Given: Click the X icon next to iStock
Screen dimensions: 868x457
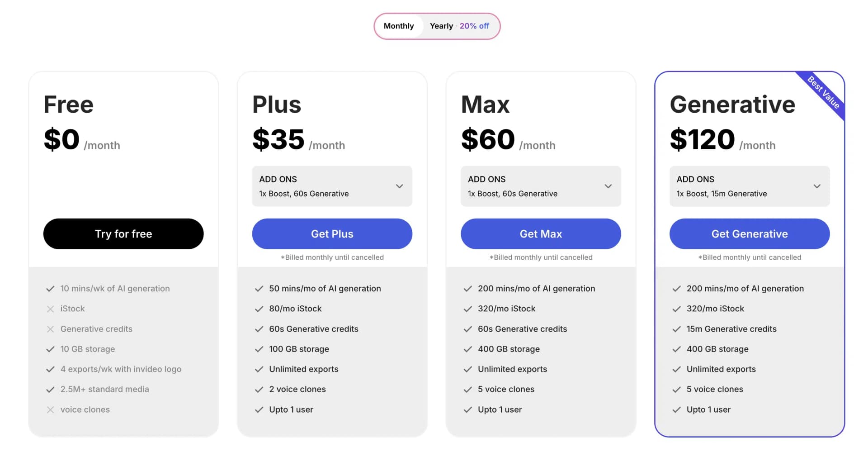Looking at the screenshot, I should click(x=50, y=309).
